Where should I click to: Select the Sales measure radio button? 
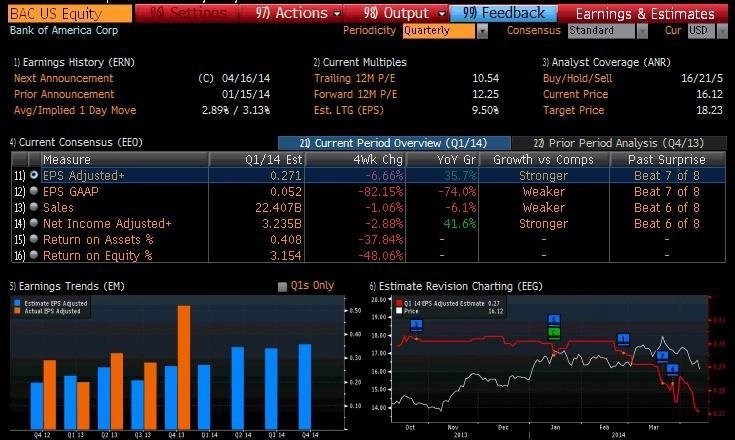[34, 207]
